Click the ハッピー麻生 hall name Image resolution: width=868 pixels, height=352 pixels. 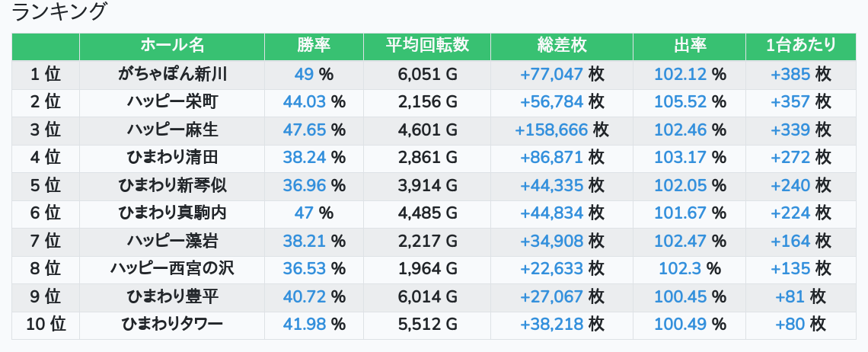tap(172, 130)
